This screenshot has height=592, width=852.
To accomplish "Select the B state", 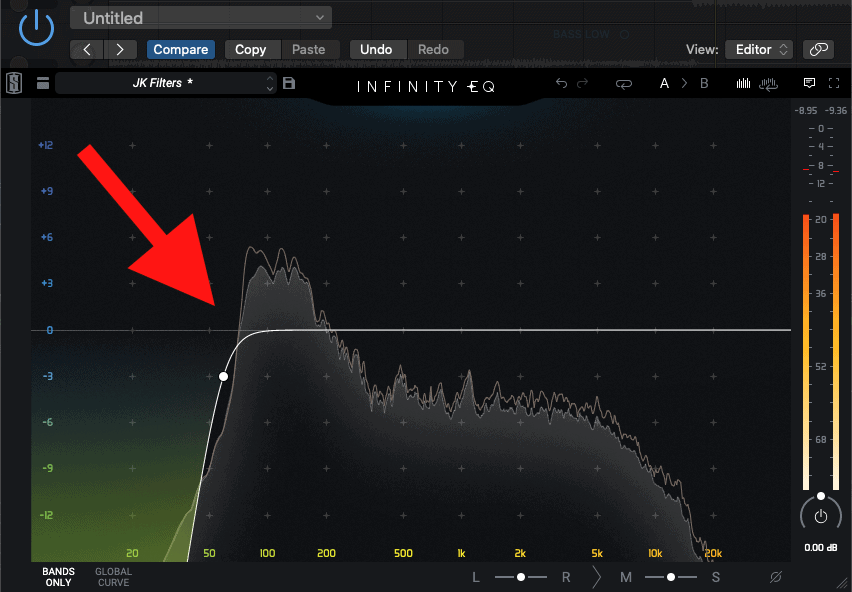I will tap(704, 83).
